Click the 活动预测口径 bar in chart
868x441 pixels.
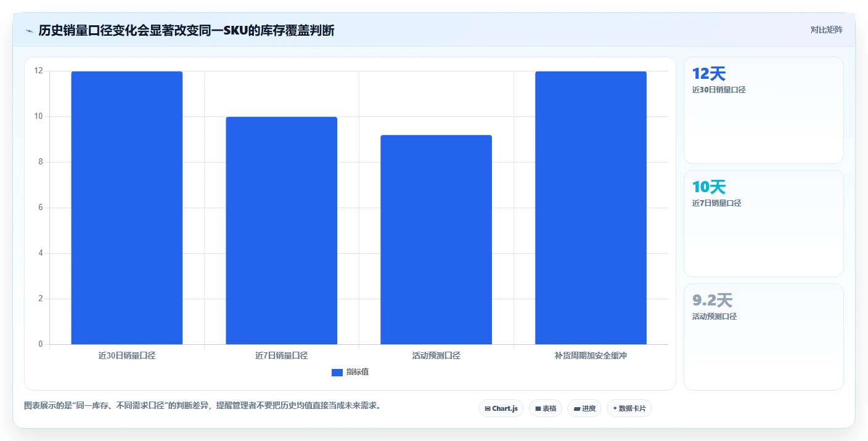tap(436, 240)
